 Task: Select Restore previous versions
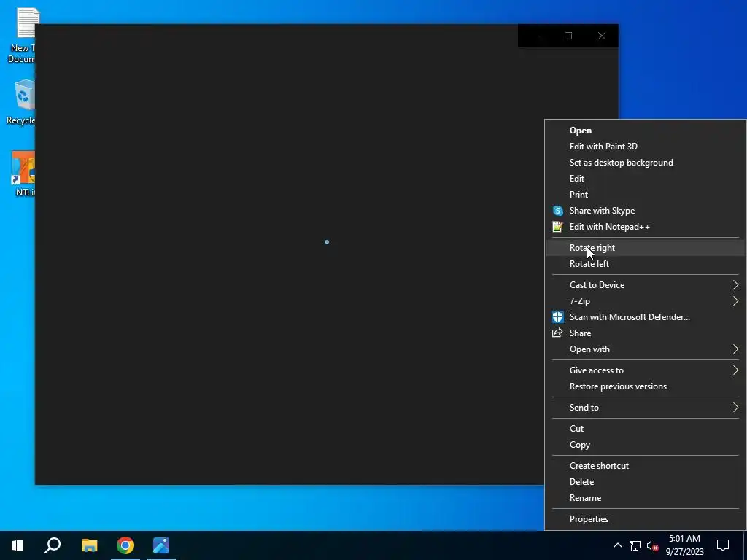646,386
